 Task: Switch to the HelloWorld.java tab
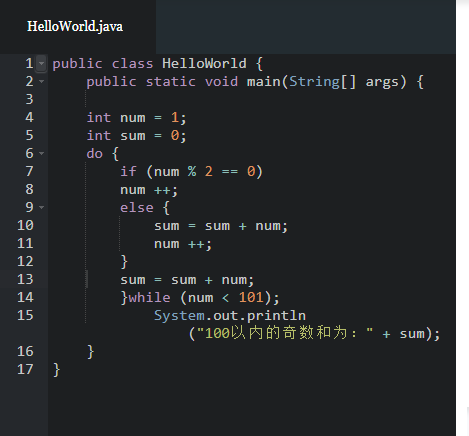click(75, 26)
